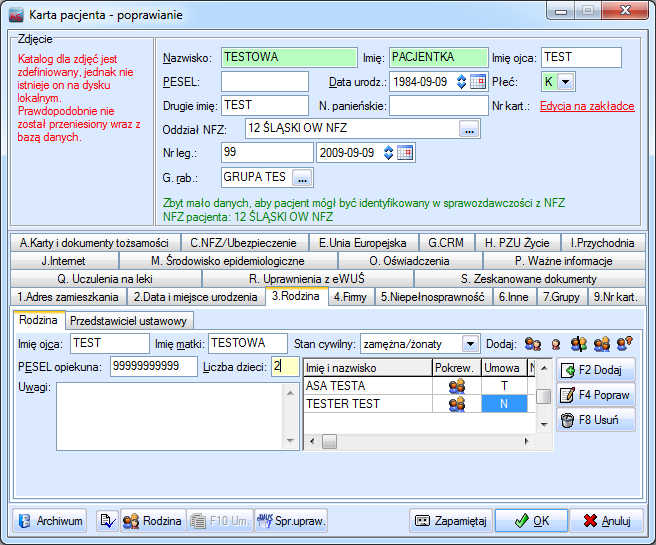Click the F2 Dodaj button
The height and width of the screenshot is (545, 656).
coord(596,371)
